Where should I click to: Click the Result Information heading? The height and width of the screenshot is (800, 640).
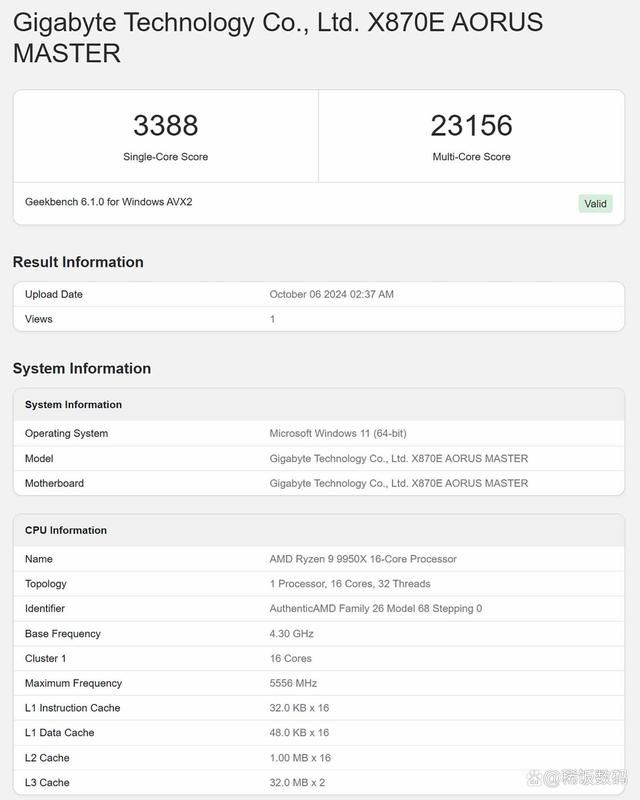click(78, 262)
